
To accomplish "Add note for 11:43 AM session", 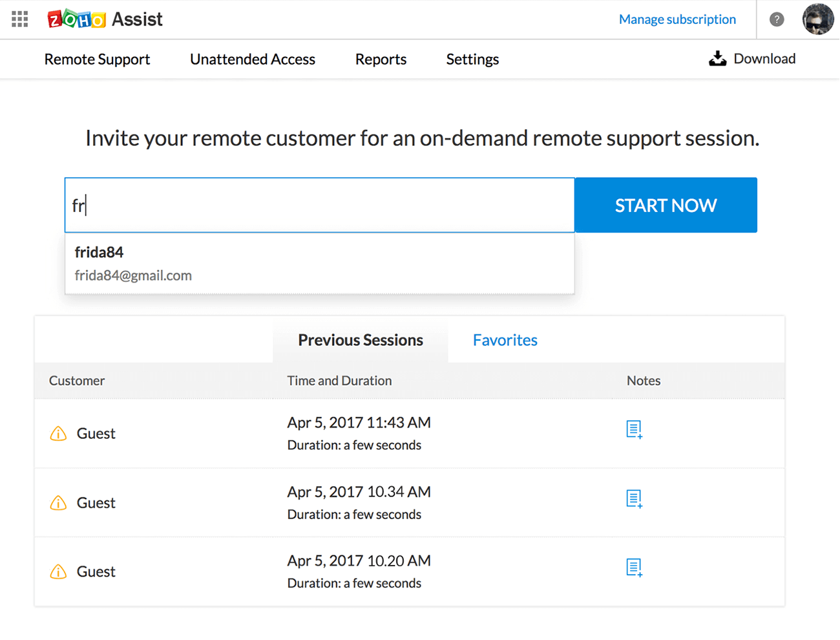I will pos(634,429).
